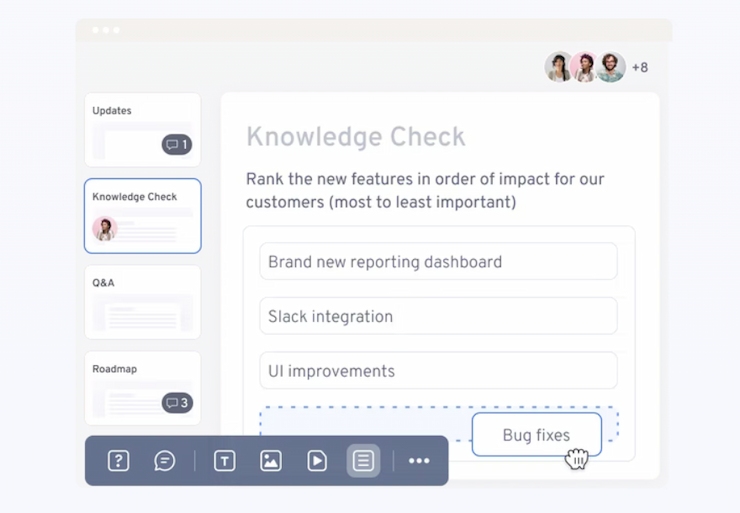Click the bearded man's avatar with glasses
The image size is (740, 513).
tap(611, 67)
